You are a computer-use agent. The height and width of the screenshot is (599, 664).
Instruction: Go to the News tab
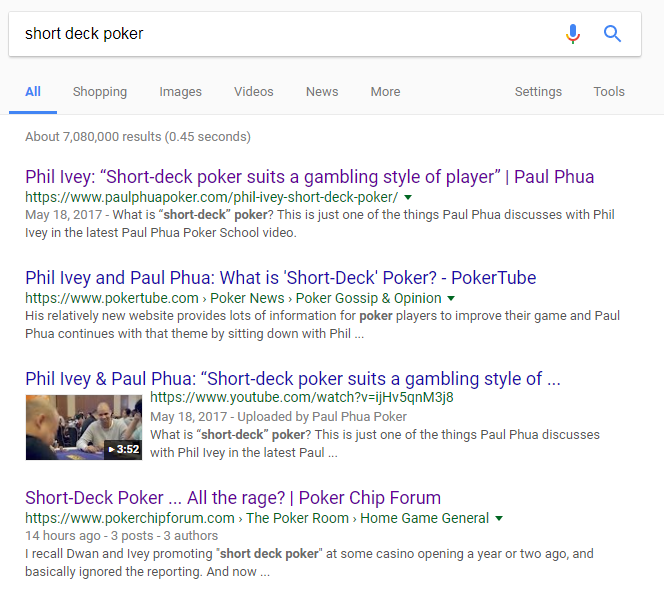(322, 92)
